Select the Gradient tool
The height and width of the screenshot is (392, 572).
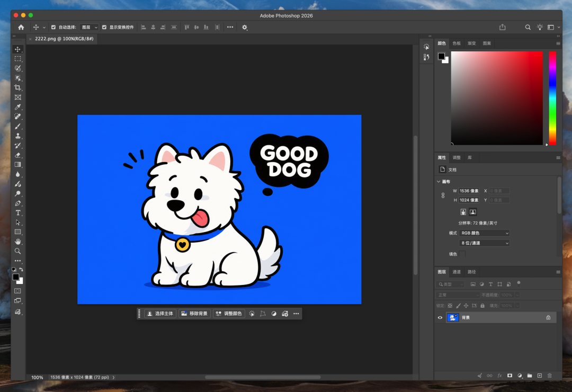(x=17, y=165)
